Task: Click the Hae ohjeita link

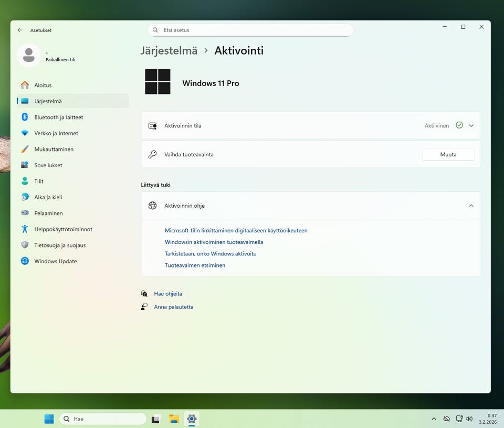Action: pos(168,294)
